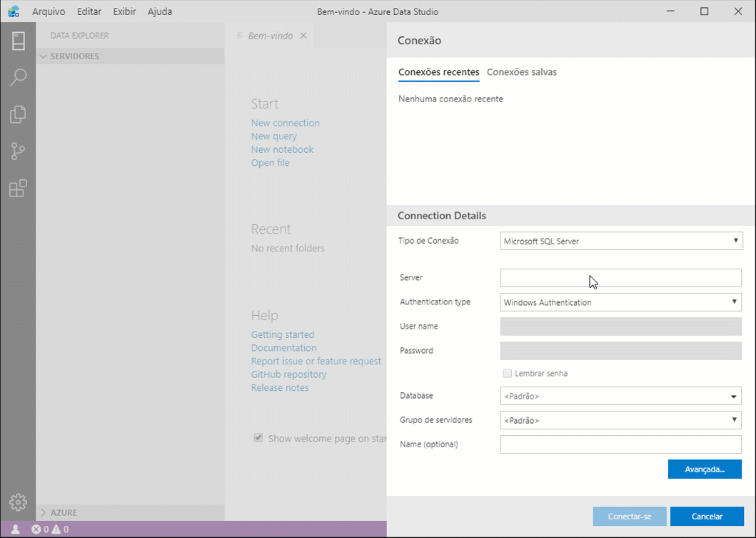Open the Connections view in the activity bar
This screenshot has height=538, width=756.
coord(18,41)
